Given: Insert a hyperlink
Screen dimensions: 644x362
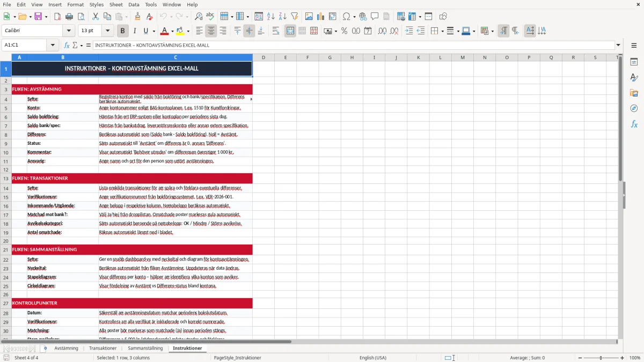Looking at the screenshot, I should tap(363, 17).
